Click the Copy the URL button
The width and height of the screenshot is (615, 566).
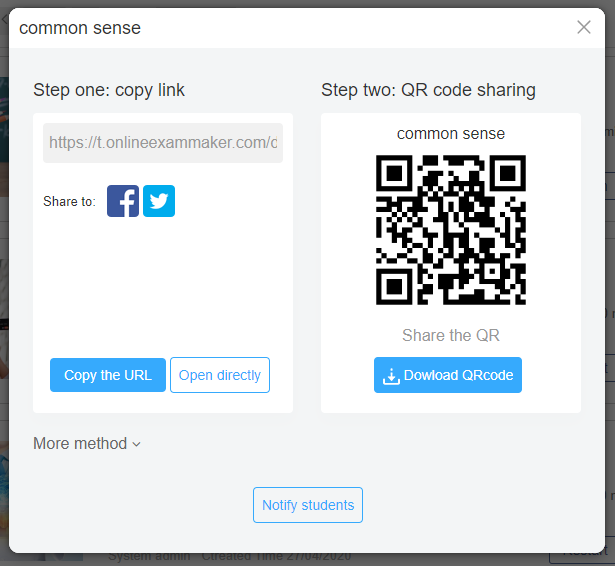point(108,375)
